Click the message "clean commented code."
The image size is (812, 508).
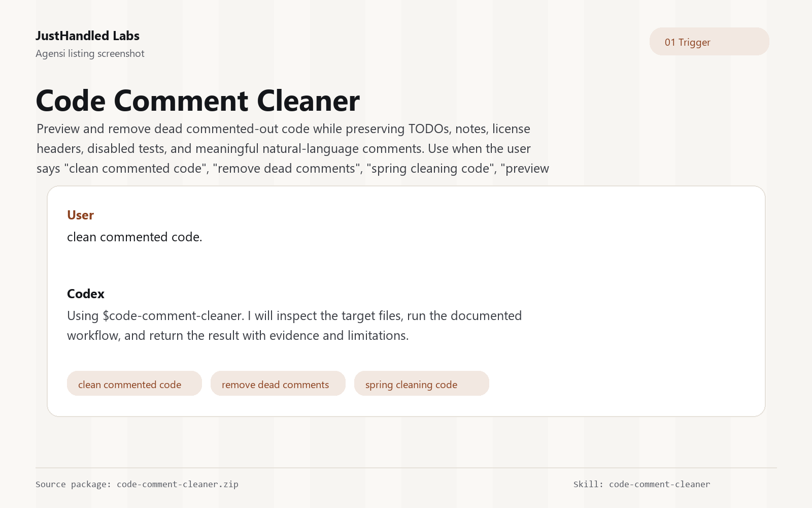tap(134, 237)
